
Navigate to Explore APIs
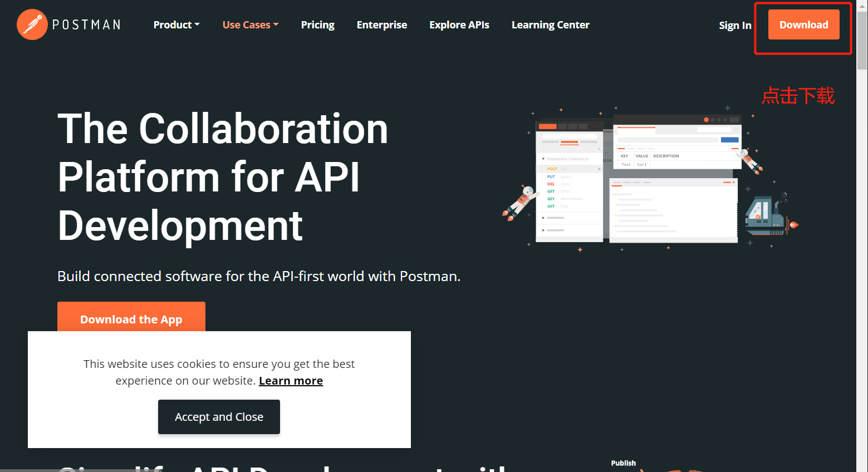(x=459, y=25)
